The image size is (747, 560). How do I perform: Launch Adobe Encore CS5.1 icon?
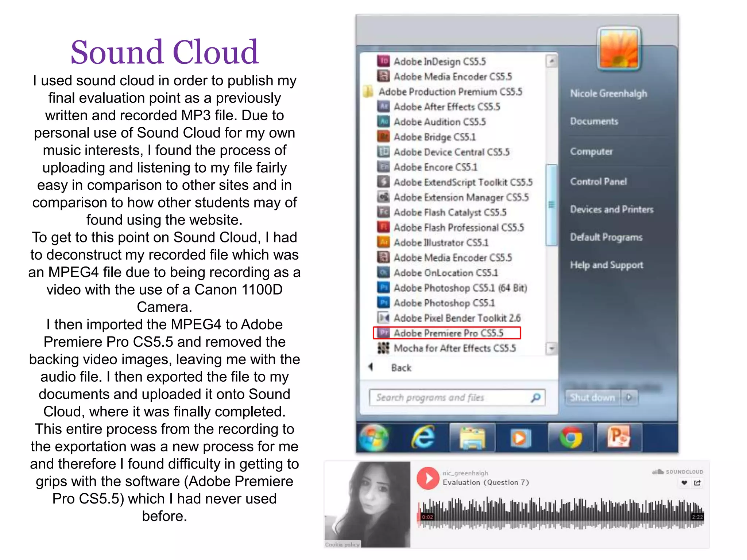click(x=383, y=167)
